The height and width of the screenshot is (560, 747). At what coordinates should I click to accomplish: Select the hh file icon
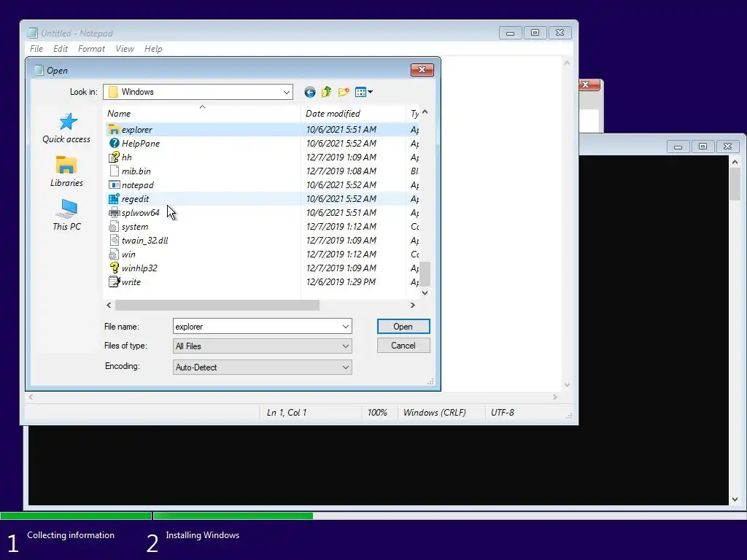pos(114,157)
